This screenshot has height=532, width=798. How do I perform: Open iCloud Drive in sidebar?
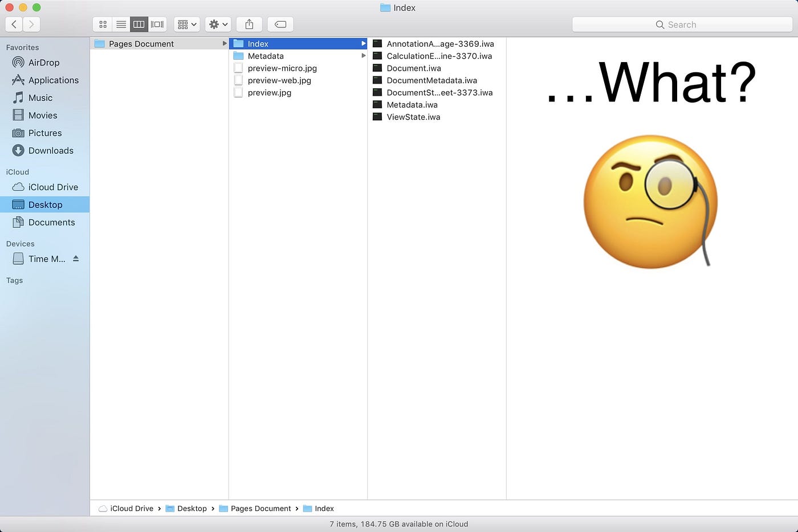pyautogui.click(x=44, y=187)
